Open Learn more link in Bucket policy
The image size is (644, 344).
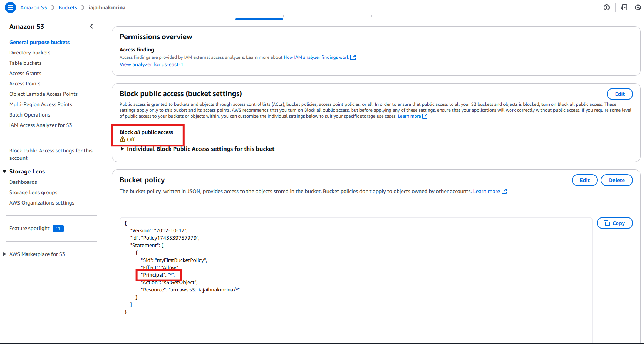click(486, 191)
